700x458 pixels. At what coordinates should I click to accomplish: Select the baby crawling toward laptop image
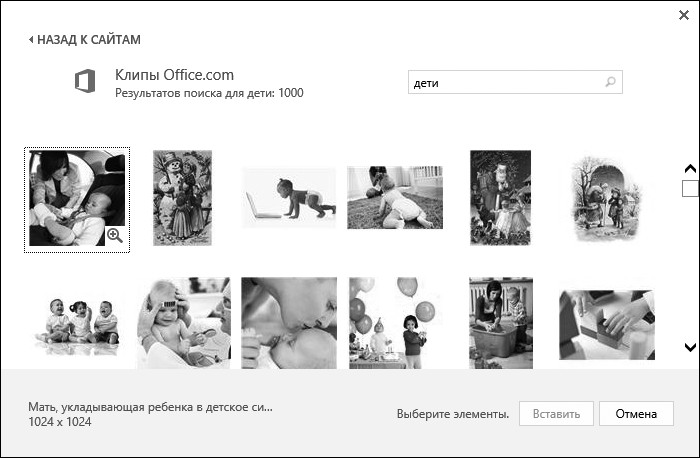point(288,197)
